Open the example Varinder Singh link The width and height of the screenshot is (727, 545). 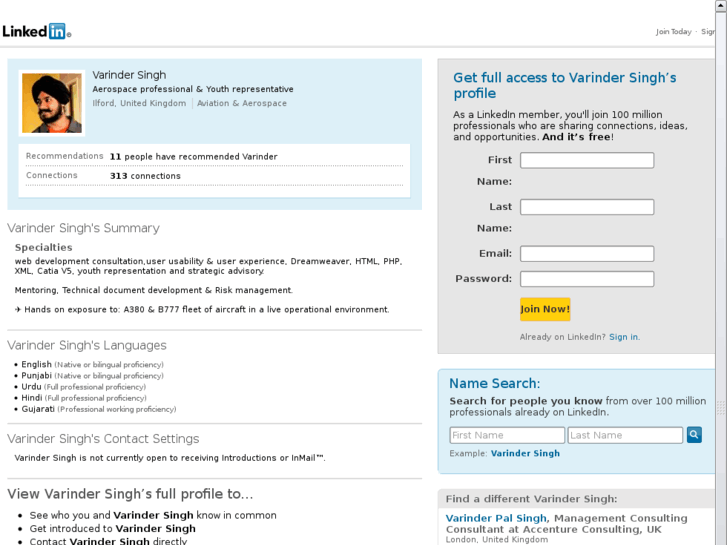click(x=525, y=453)
